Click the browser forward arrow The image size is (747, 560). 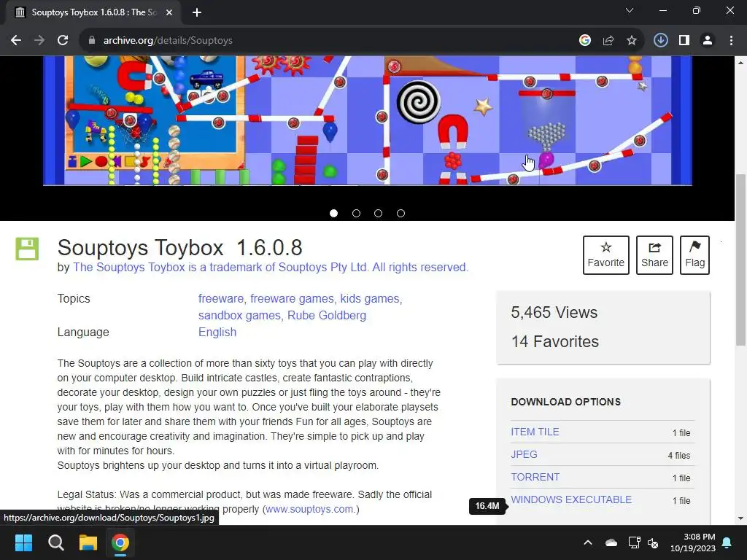39,41
